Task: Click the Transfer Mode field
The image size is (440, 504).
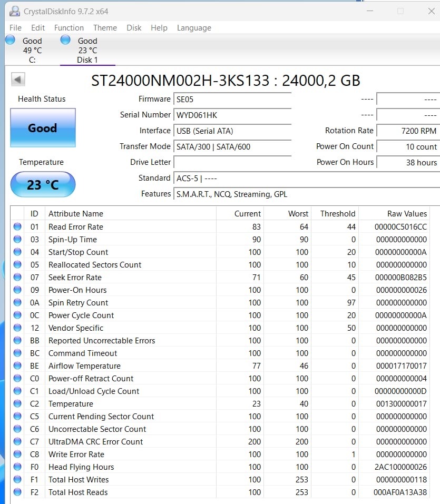Action: coord(232,146)
